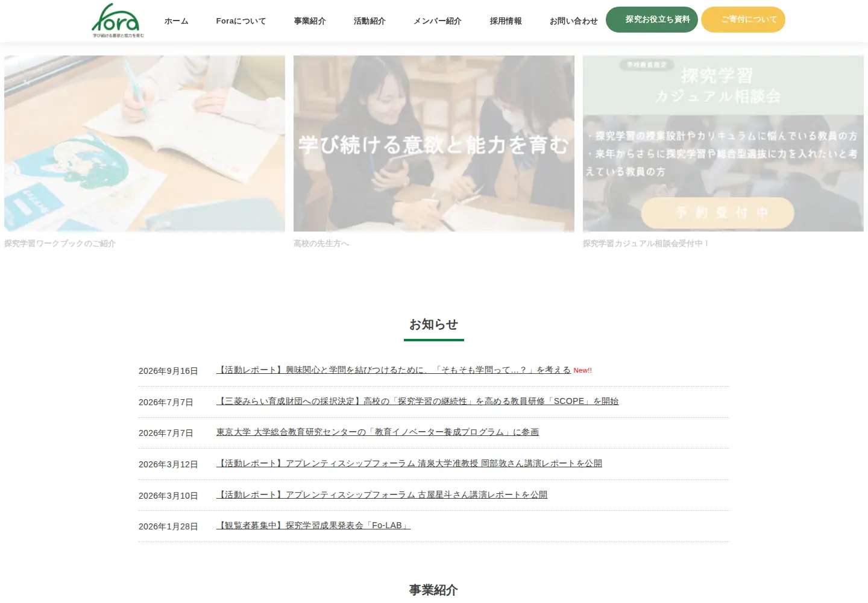Open the 東京大学 教育イノベーター養成プログラム link
The width and height of the screenshot is (868, 603).
377,432
